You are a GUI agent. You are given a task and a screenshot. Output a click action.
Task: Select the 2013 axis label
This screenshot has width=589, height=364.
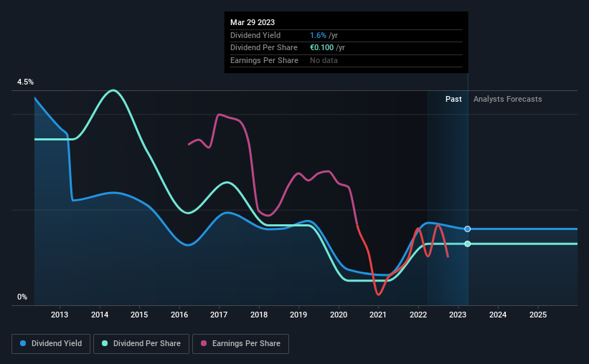pos(60,315)
